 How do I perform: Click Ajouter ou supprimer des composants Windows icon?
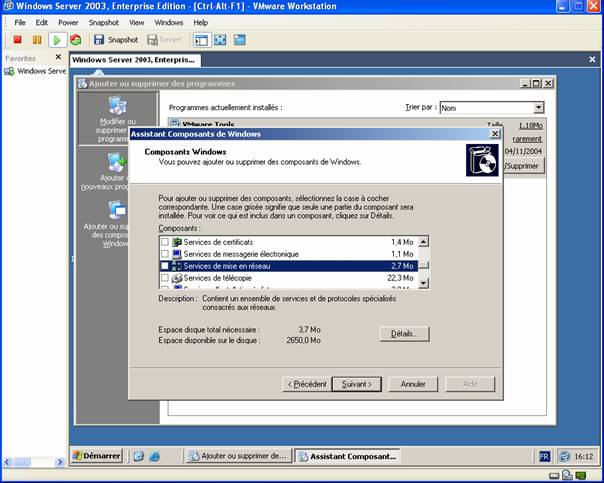[117, 210]
